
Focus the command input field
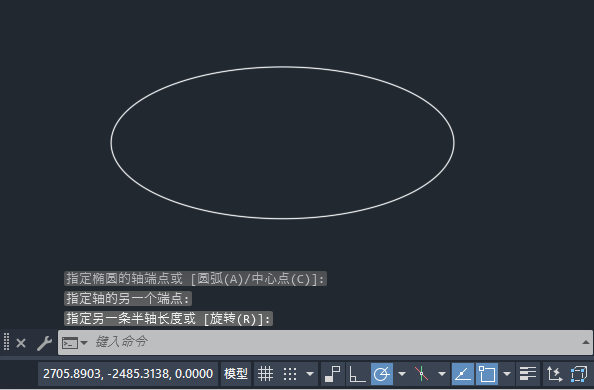pyautogui.click(x=325, y=343)
